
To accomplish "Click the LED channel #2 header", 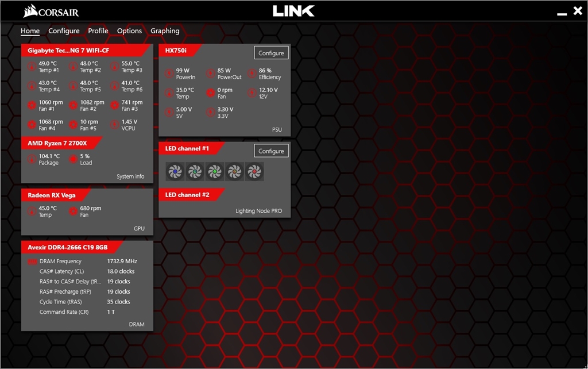I will coord(192,195).
